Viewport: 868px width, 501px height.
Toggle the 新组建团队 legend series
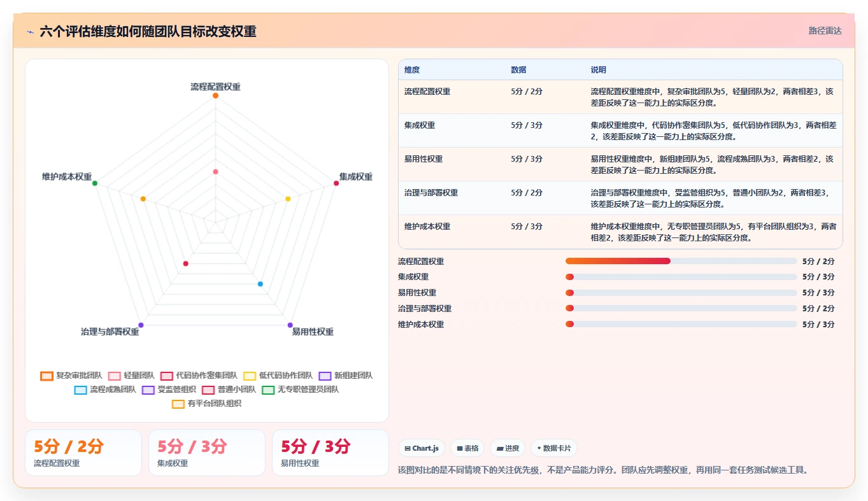346,376
